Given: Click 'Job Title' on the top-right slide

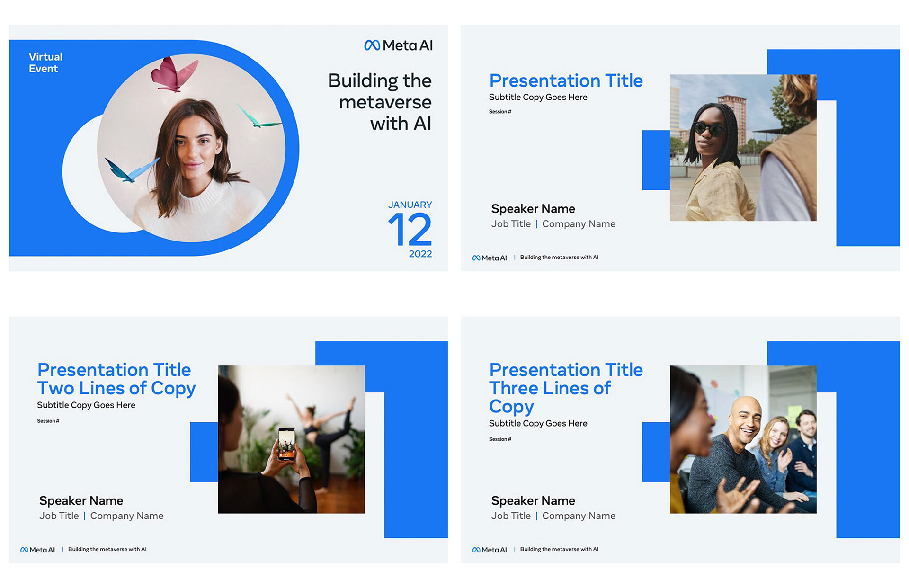Looking at the screenshot, I should tap(511, 224).
